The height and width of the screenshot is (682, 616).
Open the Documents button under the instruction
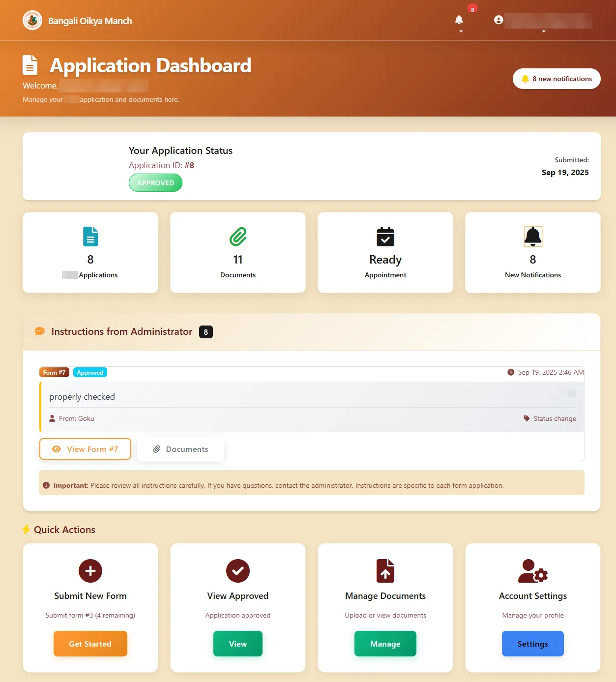180,449
